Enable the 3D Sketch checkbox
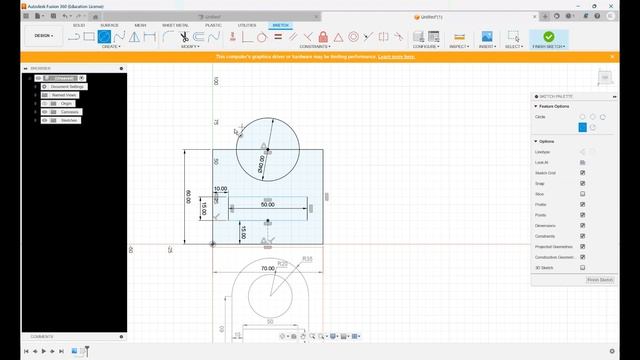Image resolution: width=640 pixels, height=360 pixels. [x=582, y=268]
